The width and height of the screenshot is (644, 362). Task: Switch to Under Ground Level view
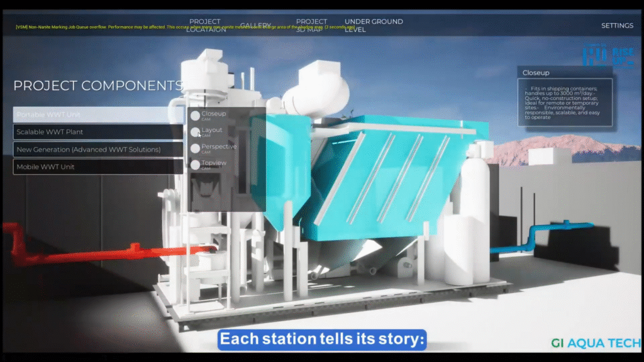tap(374, 26)
